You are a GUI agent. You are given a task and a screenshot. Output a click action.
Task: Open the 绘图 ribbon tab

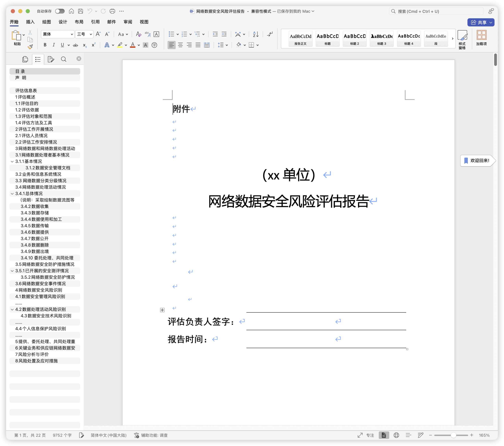pyautogui.click(x=47, y=22)
